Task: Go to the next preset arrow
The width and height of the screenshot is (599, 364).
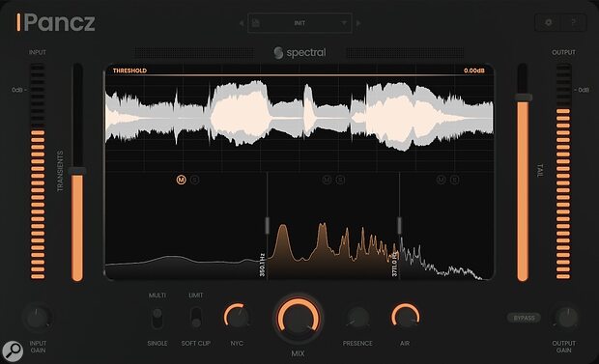Action: (358, 23)
